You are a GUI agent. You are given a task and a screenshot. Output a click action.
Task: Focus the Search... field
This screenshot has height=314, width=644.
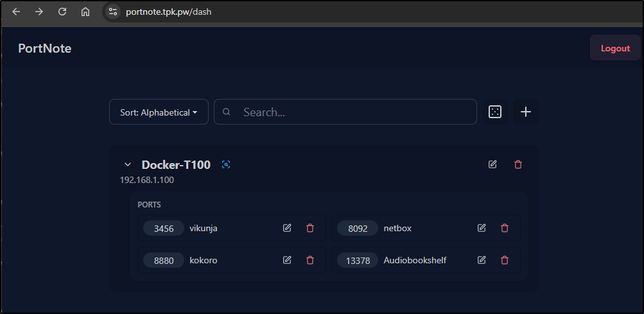tap(345, 112)
